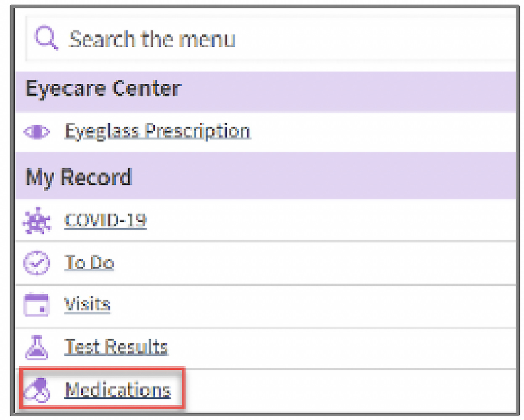Click the eye icon beside Eyeglass Prescription

tap(37, 132)
